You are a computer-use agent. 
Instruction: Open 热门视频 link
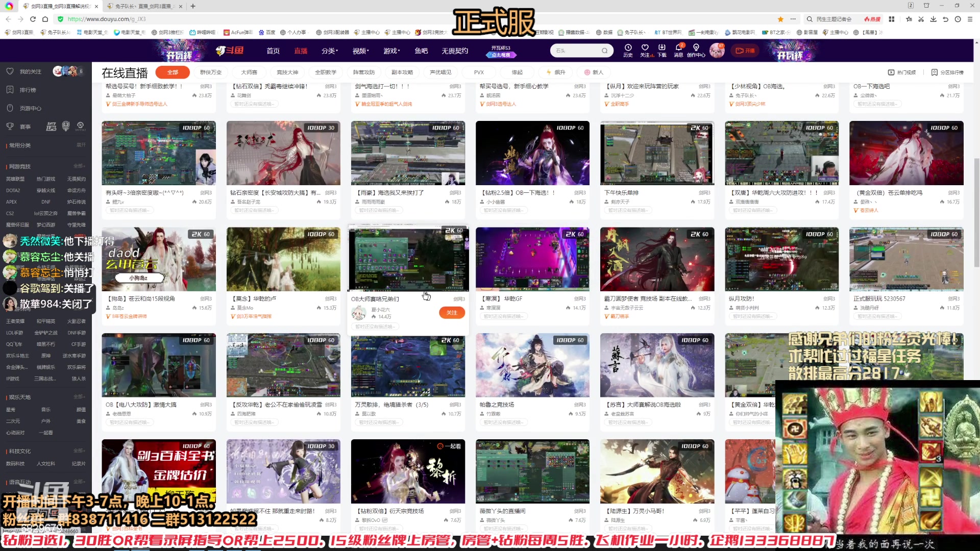click(902, 72)
